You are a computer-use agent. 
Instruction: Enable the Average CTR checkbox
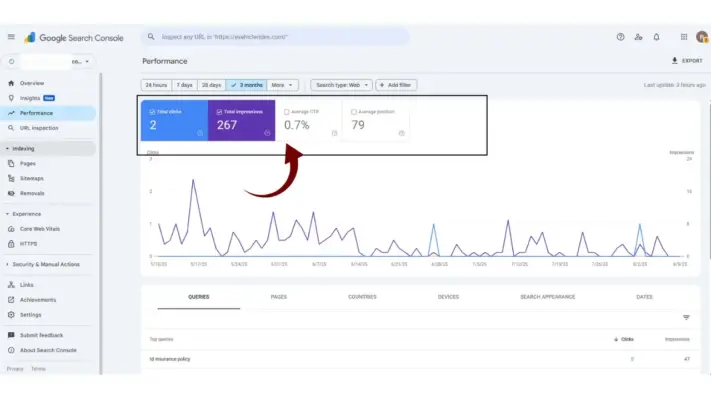pyautogui.click(x=286, y=112)
